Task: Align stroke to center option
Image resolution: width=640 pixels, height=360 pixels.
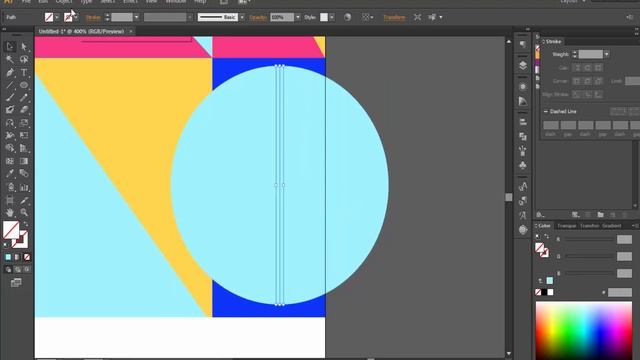Action: (577, 95)
